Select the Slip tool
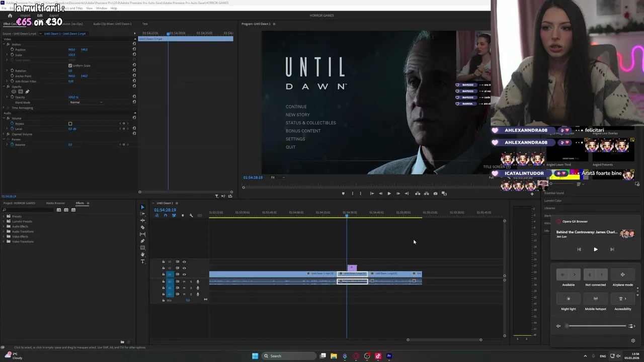 142,234
